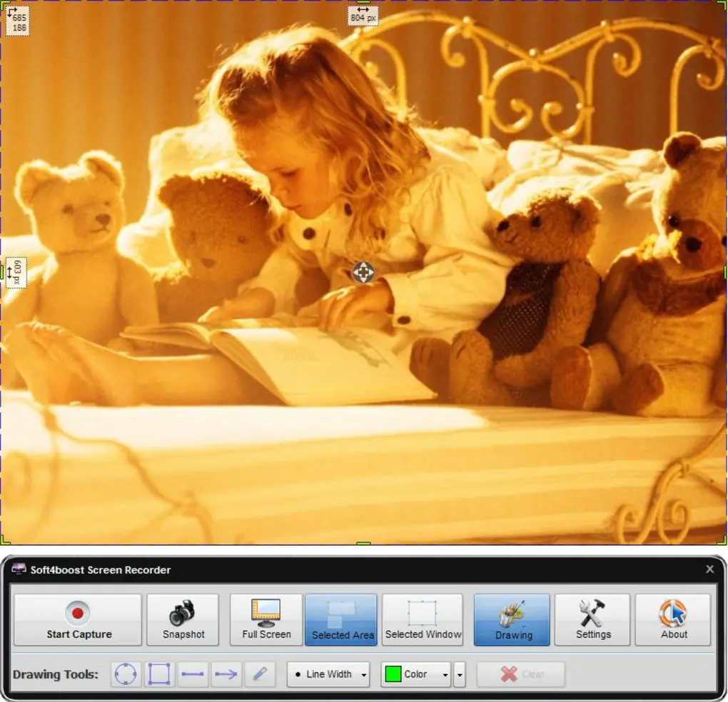Select the line drawing tool
Screen dimensions: 728x702
(193, 674)
